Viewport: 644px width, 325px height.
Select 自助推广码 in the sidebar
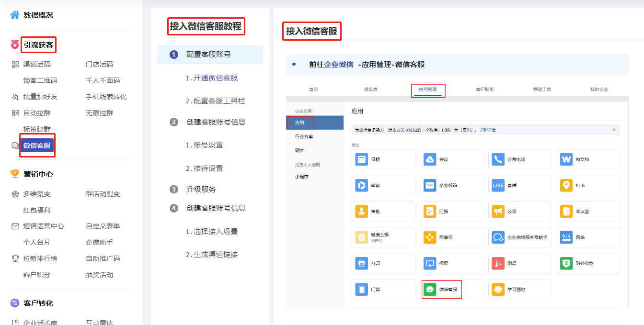[x=103, y=258]
